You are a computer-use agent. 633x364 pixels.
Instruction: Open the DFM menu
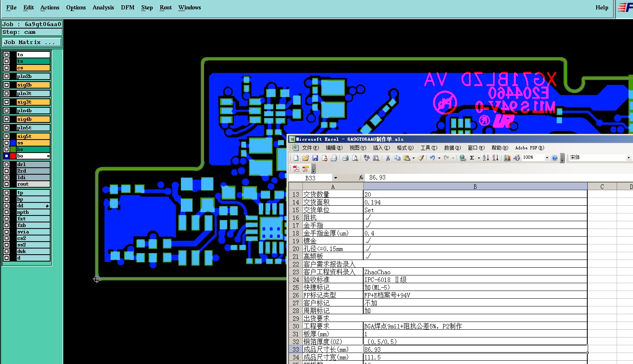click(x=128, y=7)
